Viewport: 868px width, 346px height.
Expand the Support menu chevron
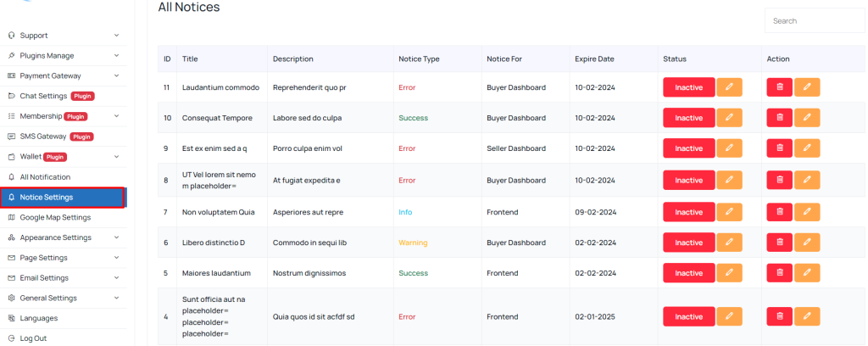(x=116, y=36)
